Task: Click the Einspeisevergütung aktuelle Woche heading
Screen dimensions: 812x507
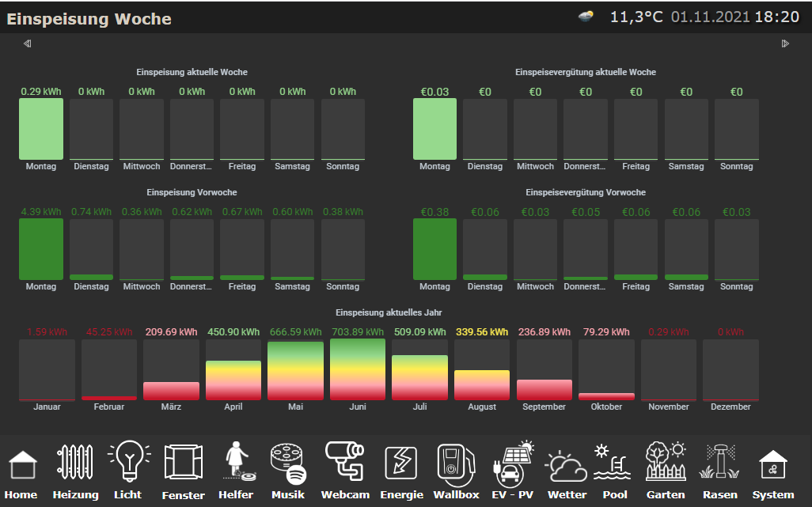Action: tap(586, 73)
